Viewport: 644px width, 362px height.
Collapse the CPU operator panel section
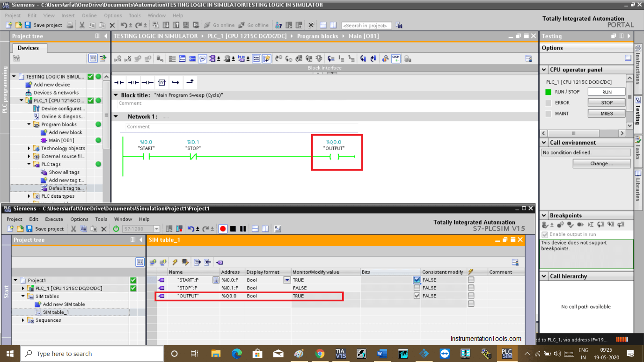pos(544,70)
